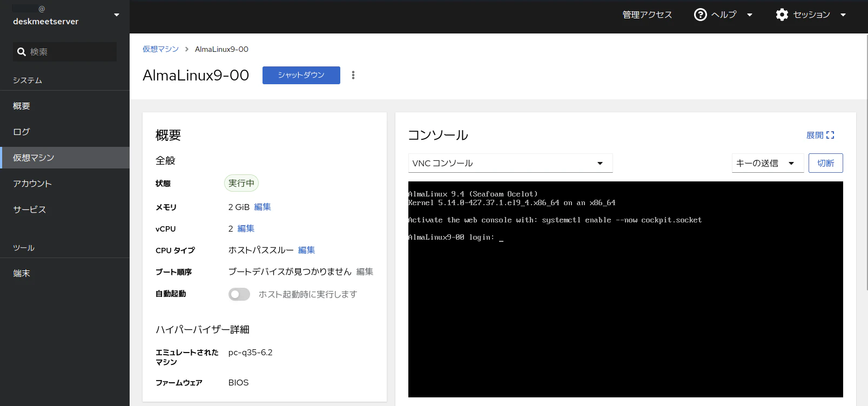Click the シャットダウン button
The height and width of the screenshot is (406, 868).
pos(301,75)
